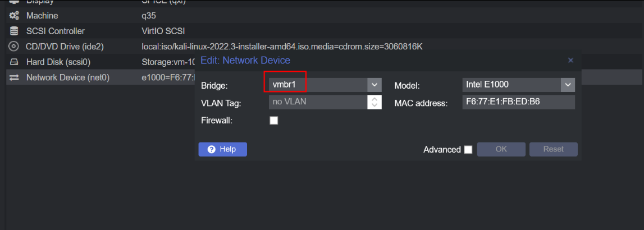Focus the VLAN Tag input field
Viewport: 644px width, 230px height.
coord(317,102)
